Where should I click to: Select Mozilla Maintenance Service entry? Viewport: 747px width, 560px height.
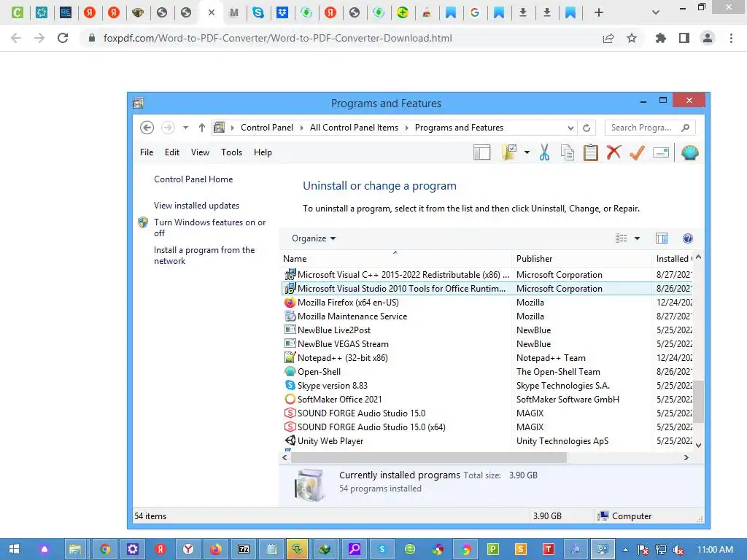tap(487, 316)
